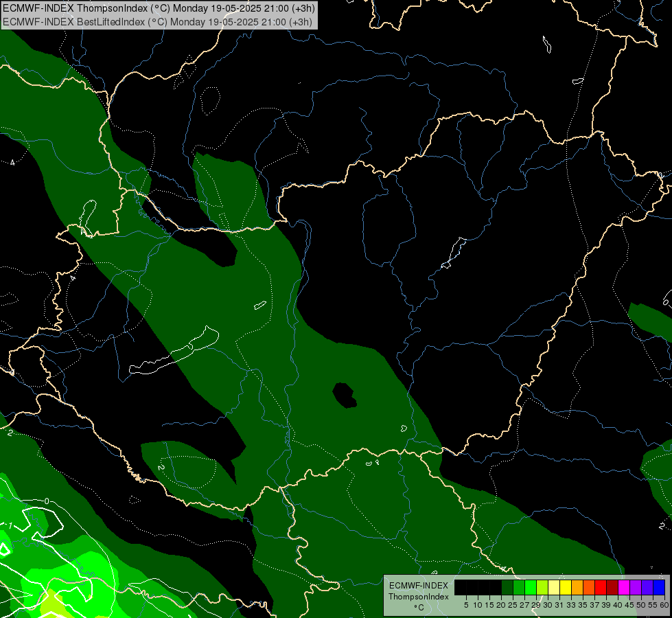Image resolution: width=672 pixels, height=618 pixels.
Task: Click legend tick label '39'
Action: click(x=606, y=605)
